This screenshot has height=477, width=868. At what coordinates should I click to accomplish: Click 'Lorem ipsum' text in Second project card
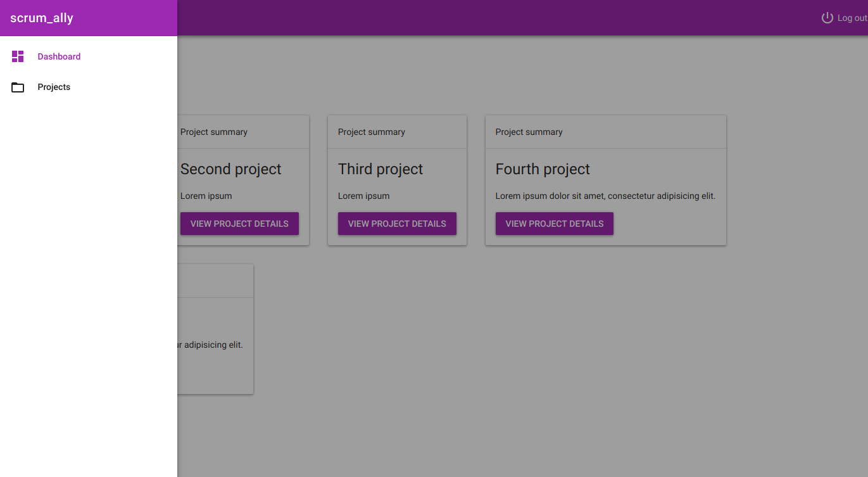(206, 196)
